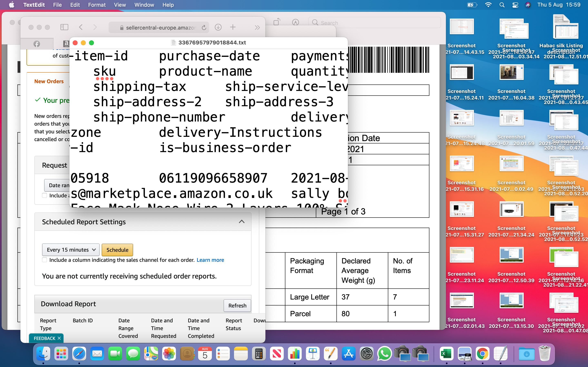
Task: Launch Microsoft Excel from the Dock
Action: (x=446, y=354)
